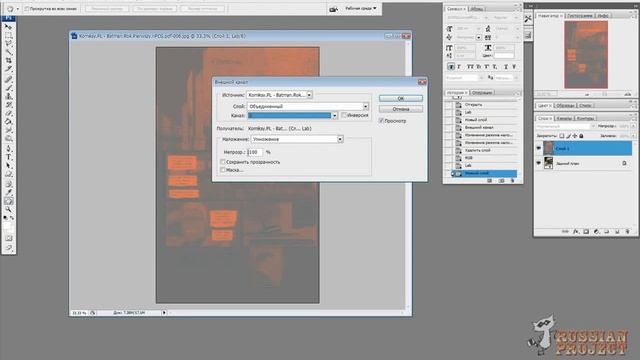Create a new layer icon in Layers panel

coord(617,231)
